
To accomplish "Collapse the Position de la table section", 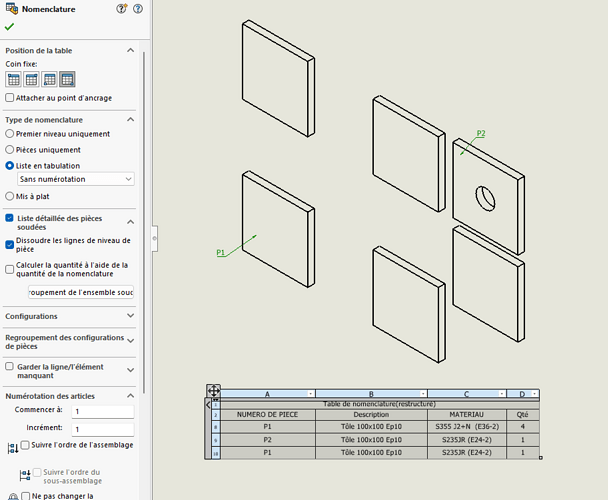I will (130, 51).
